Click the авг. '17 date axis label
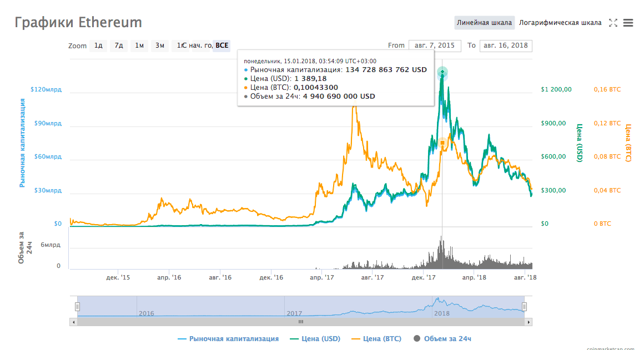The image size is (644, 350). pyautogui.click(x=373, y=278)
